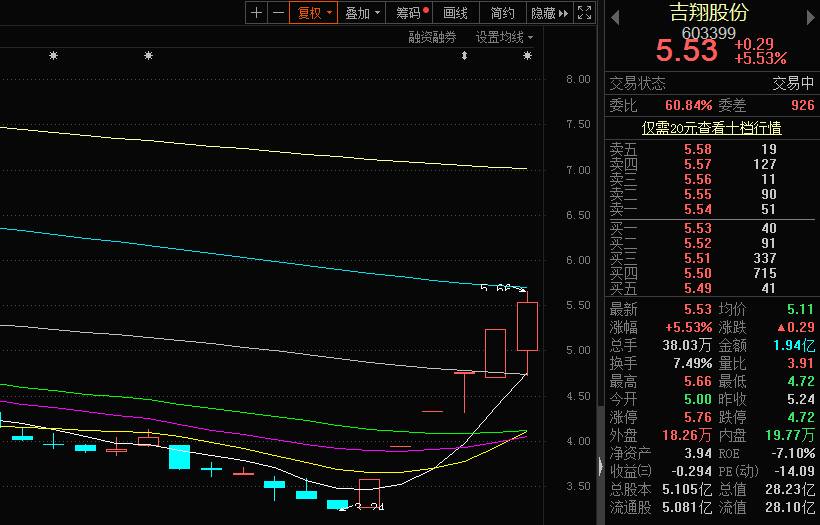Enter fullscreen with the expand arrows icon
Image resolution: width=820 pixels, height=525 pixels.
(x=584, y=13)
